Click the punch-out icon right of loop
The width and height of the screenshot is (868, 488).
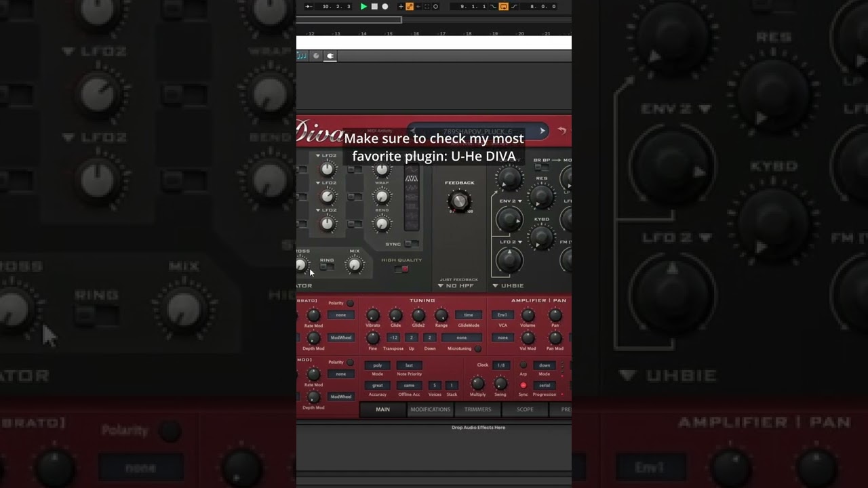[x=514, y=6]
